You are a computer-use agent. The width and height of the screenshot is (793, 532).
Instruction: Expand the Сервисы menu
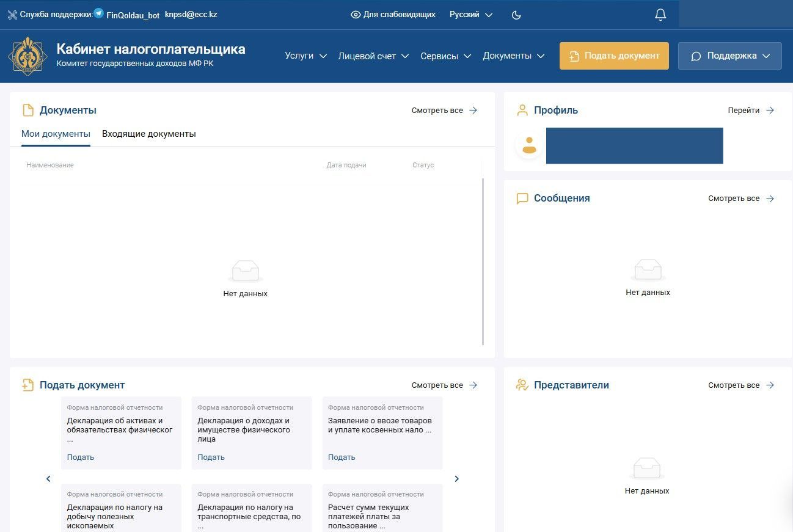coord(446,56)
